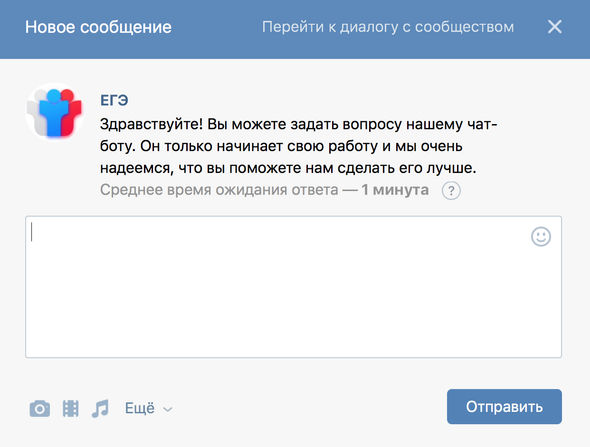Focus the empty message text field
590x447 pixels.
pos(293,287)
